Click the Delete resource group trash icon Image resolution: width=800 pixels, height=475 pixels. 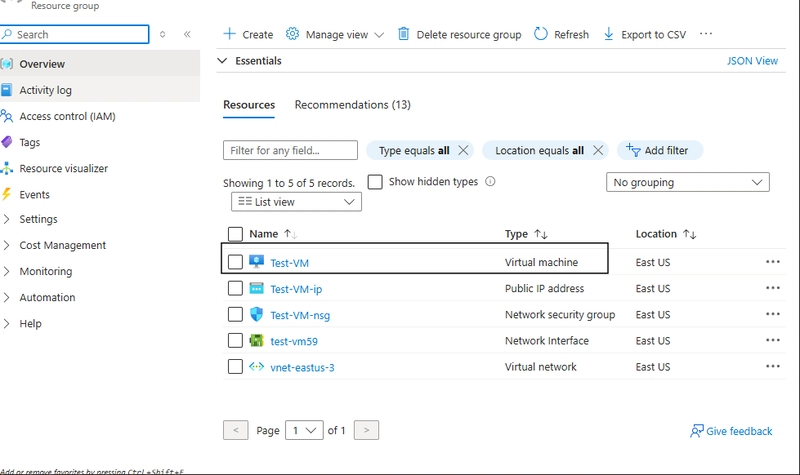point(404,34)
